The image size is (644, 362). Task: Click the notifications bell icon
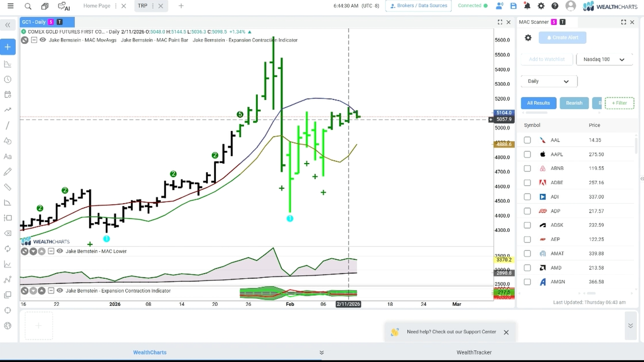(527, 6)
